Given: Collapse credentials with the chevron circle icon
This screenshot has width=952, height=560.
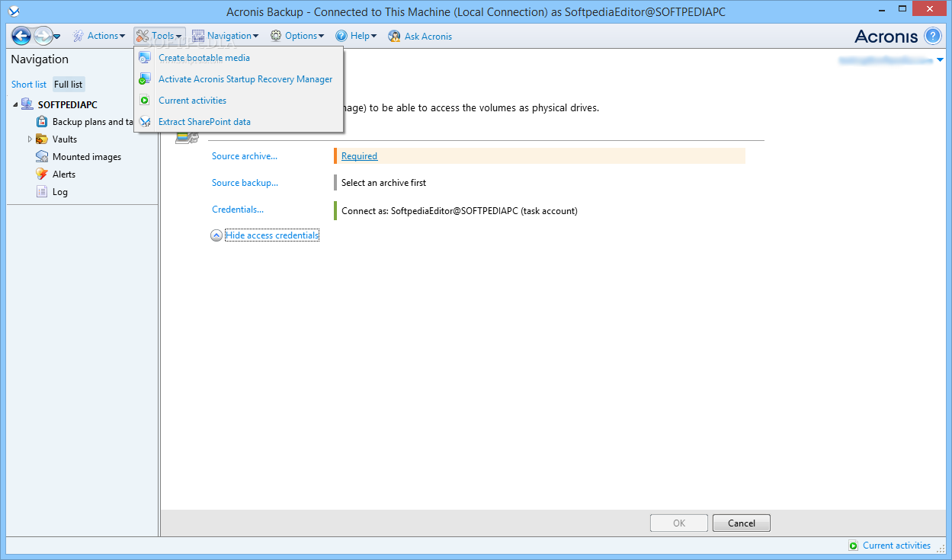Looking at the screenshot, I should (x=216, y=235).
